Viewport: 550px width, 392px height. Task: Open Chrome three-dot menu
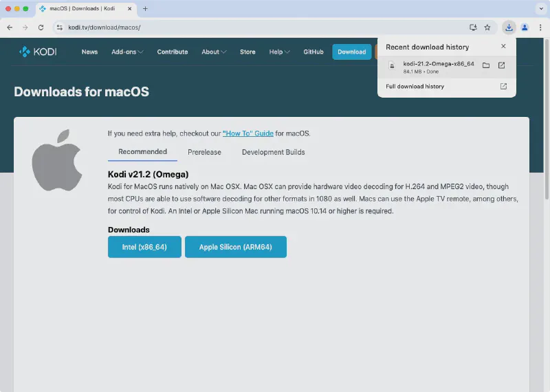coord(540,28)
